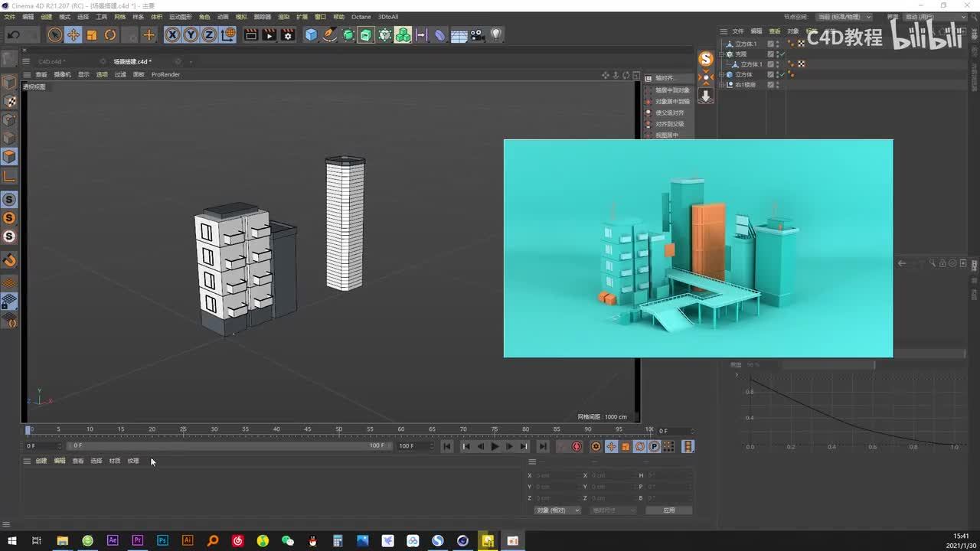Viewport: 980px width, 551px height.
Task: Toggle Y axis lock
Action: 191,34
